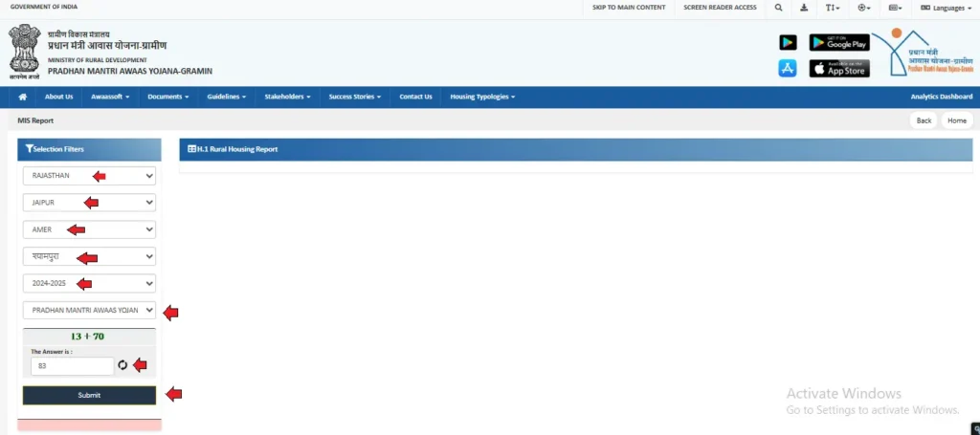Viewport: 980px width, 435px height.
Task: Refresh the captcha with the reload icon
Action: pos(122,365)
